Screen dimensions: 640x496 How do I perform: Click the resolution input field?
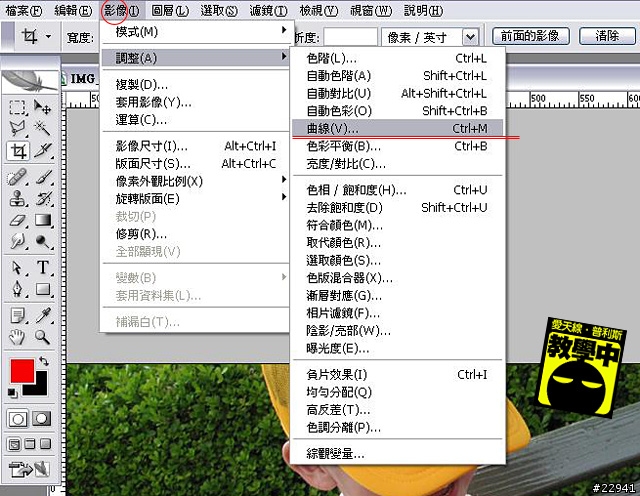(x=350, y=37)
